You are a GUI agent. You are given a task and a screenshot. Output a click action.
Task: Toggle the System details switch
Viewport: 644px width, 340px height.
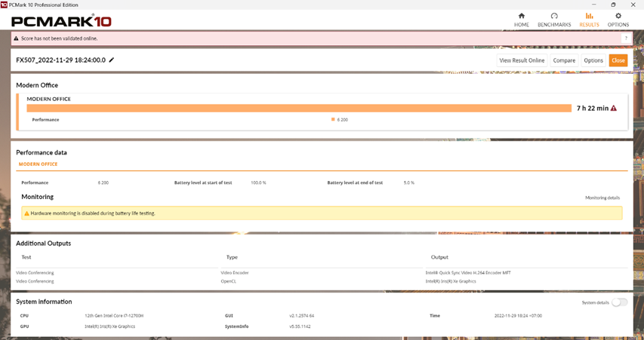point(619,302)
